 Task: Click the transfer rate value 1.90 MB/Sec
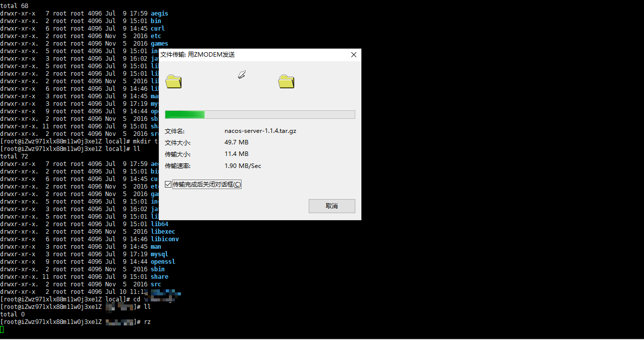pos(243,166)
